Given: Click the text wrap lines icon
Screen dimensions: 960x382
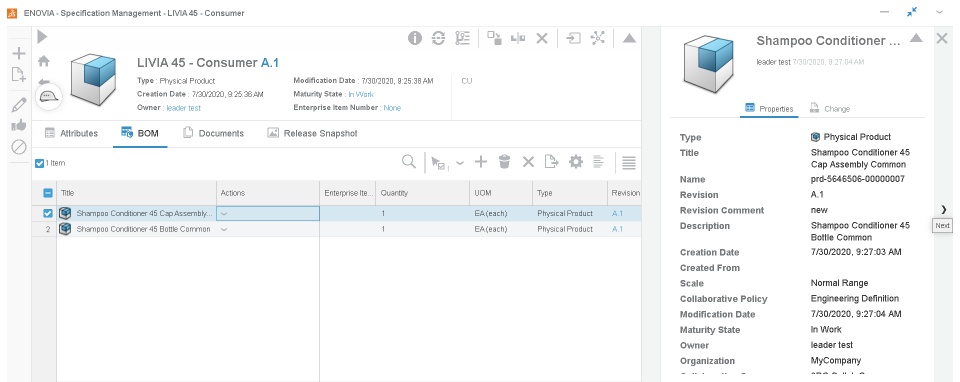Looking at the screenshot, I should click(x=599, y=162).
